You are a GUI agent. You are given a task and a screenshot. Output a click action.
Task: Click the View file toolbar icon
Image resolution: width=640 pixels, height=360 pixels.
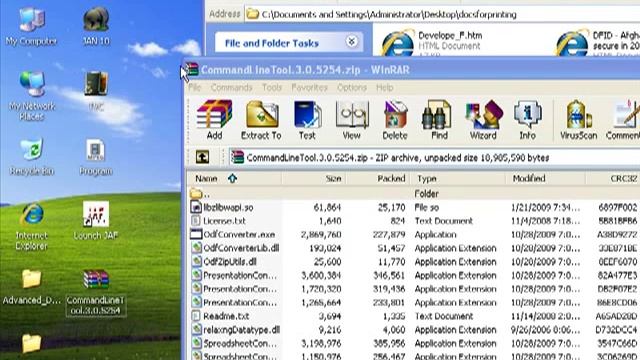click(352, 120)
